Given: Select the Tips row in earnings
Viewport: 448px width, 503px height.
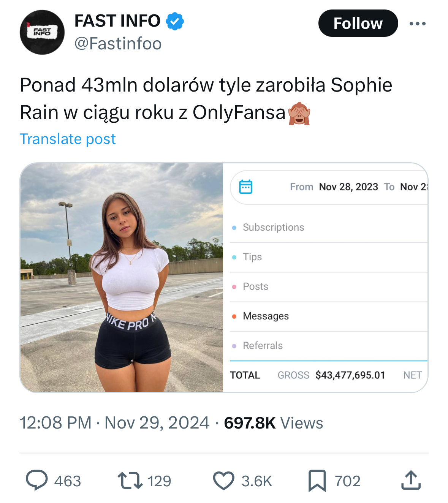Looking at the screenshot, I should [x=252, y=257].
